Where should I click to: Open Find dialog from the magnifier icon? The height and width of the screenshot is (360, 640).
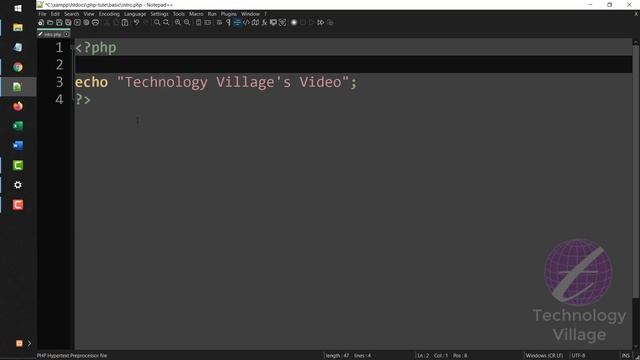point(157,22)
